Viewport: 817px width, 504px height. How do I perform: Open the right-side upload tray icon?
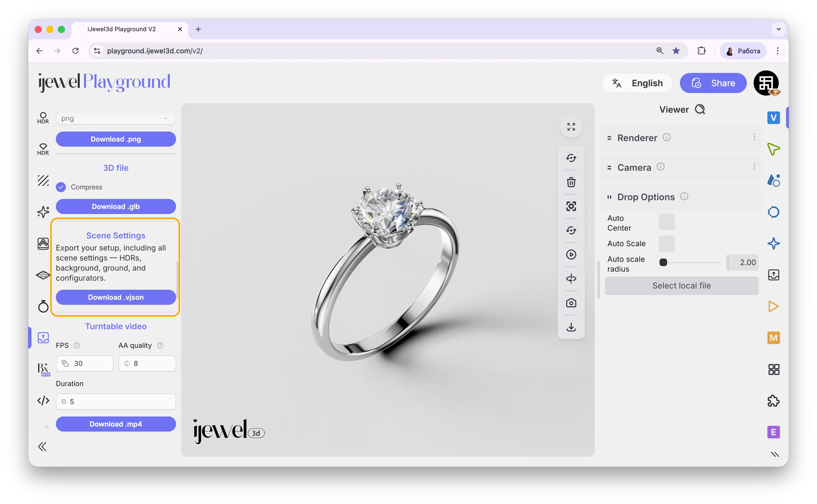(773, 275)
